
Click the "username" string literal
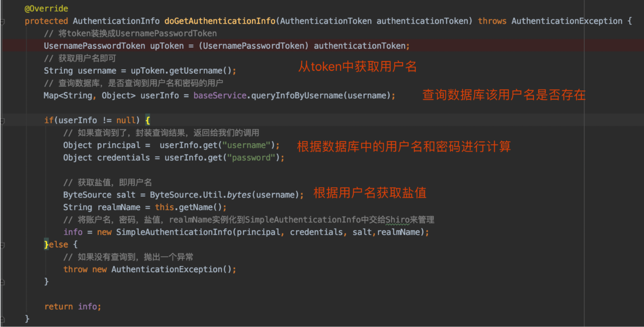249,145
